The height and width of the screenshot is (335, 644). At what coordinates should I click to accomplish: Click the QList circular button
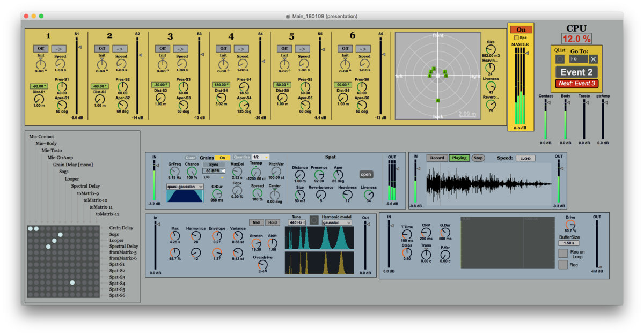pos(560,59)
